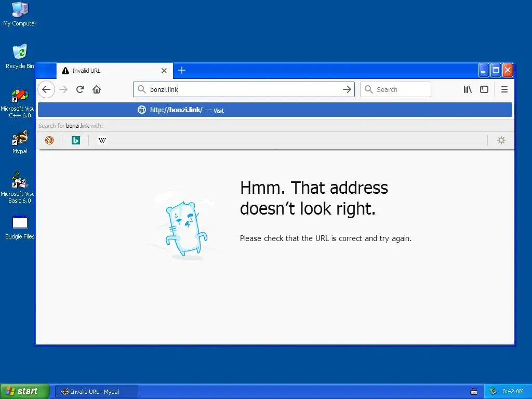Maximize the Mypal browser window
Screen dimensions: 532x399
tap(496, 70)
